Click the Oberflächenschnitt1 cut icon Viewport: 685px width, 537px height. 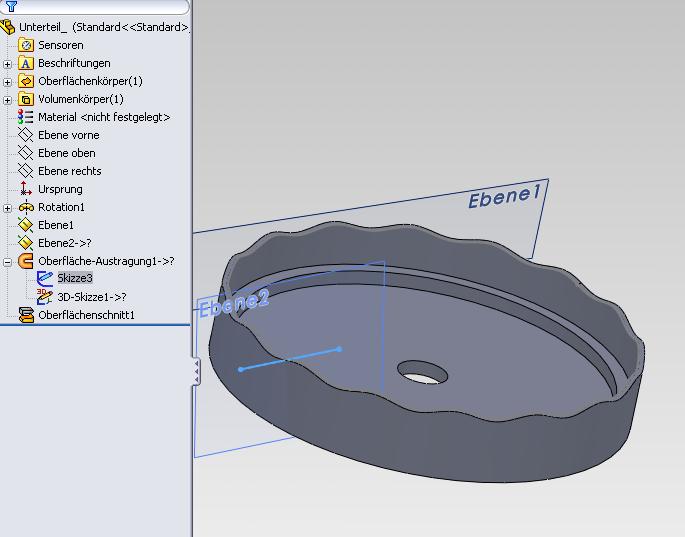coord(26,315)
